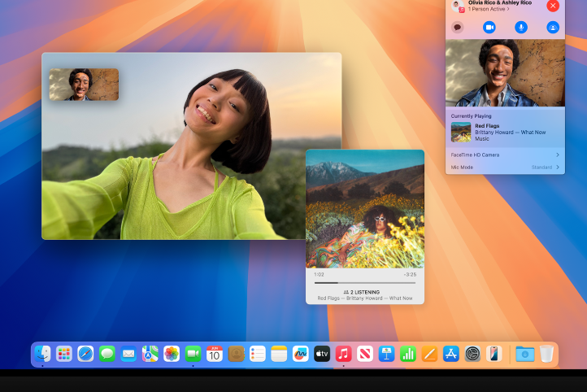587x392 pixels.
Task: Open Mail from the Dock
Action: click(x=128, y=354)
